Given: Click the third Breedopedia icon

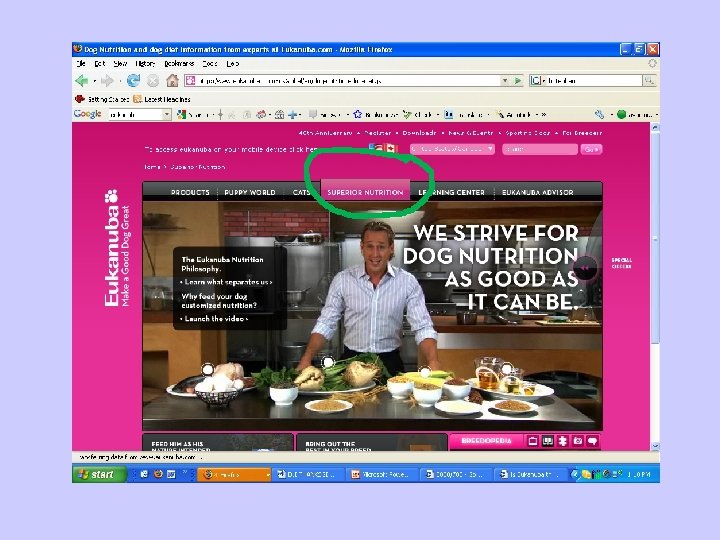Looking at the screenshot, I should [x=562, y=441].
